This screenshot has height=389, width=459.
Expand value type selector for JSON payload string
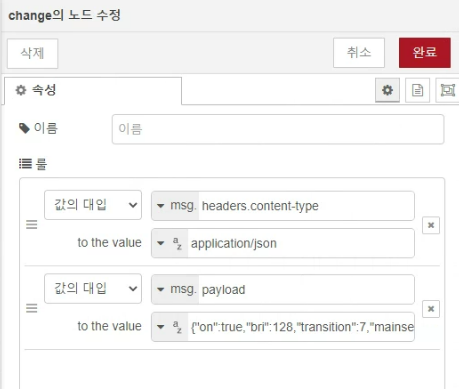(170, 327)
